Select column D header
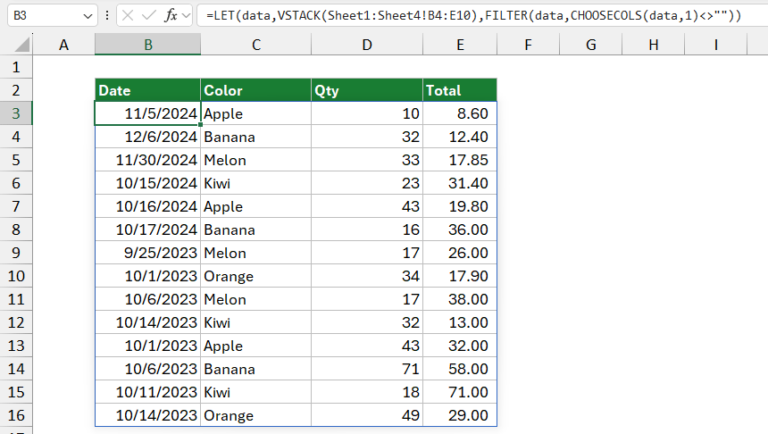768x434 pixels. (x=366, y=45)
